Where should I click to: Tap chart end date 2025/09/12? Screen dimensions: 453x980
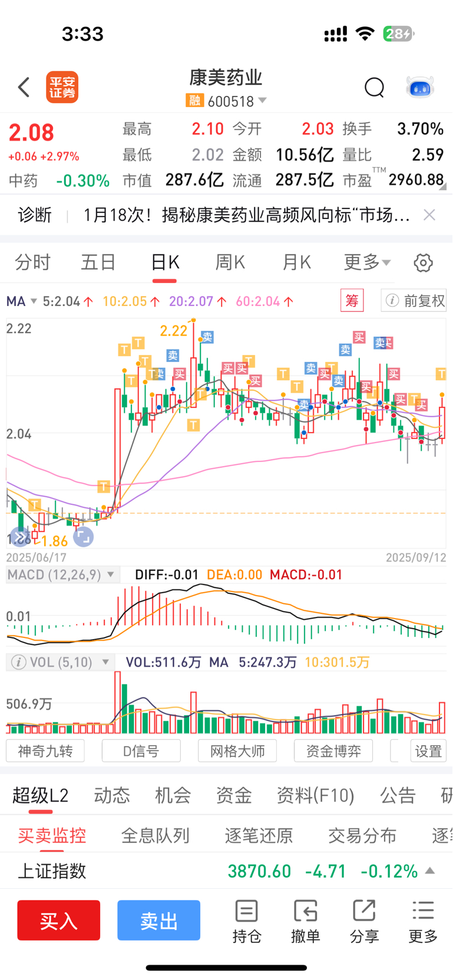coord(416,557)
